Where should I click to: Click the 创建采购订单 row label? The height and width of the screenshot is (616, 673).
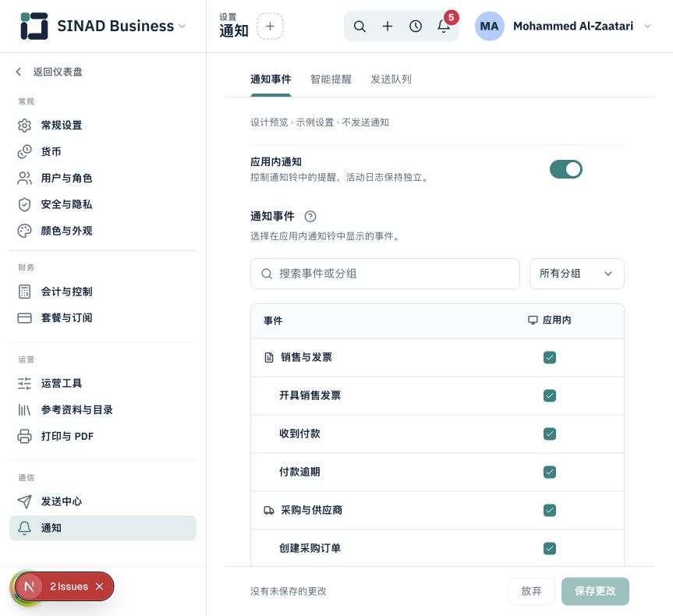[310, 549]
